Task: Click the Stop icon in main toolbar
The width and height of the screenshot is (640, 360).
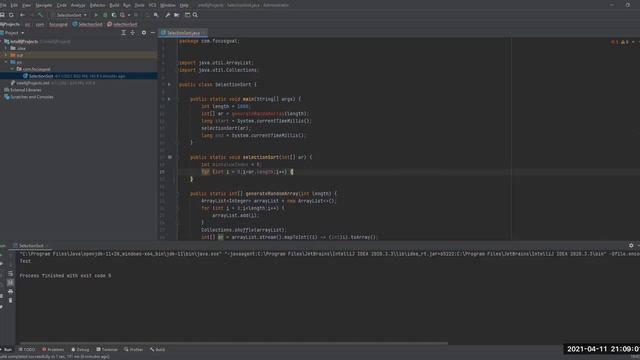Action: pos(136,15)
